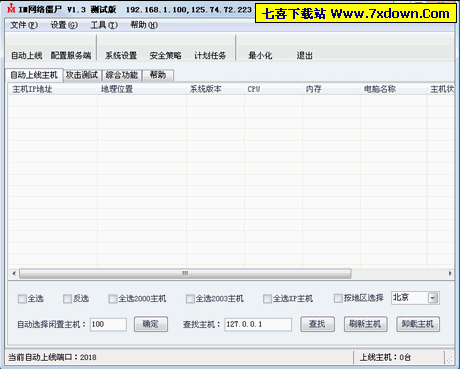Click the 退出 toolbar item
Viewport: 460px width, 369px height.
[x=304, y=55]
